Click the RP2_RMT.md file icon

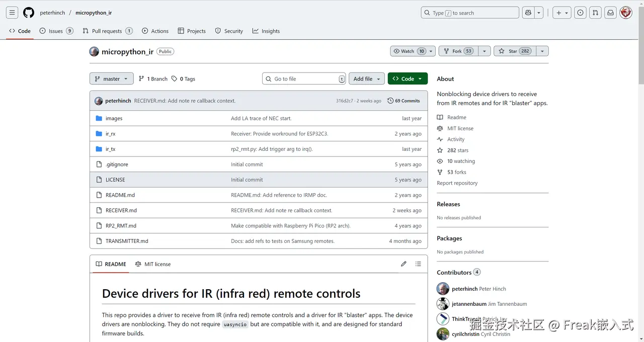[x=99, y=226]
